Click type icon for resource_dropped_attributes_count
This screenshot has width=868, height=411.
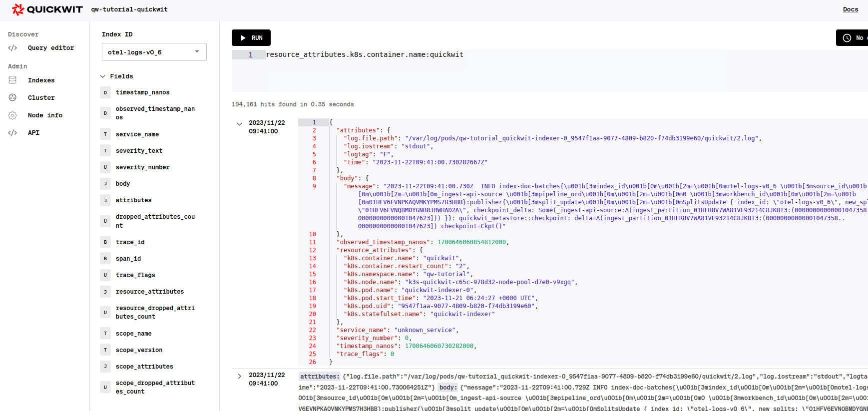click(105, 313)
